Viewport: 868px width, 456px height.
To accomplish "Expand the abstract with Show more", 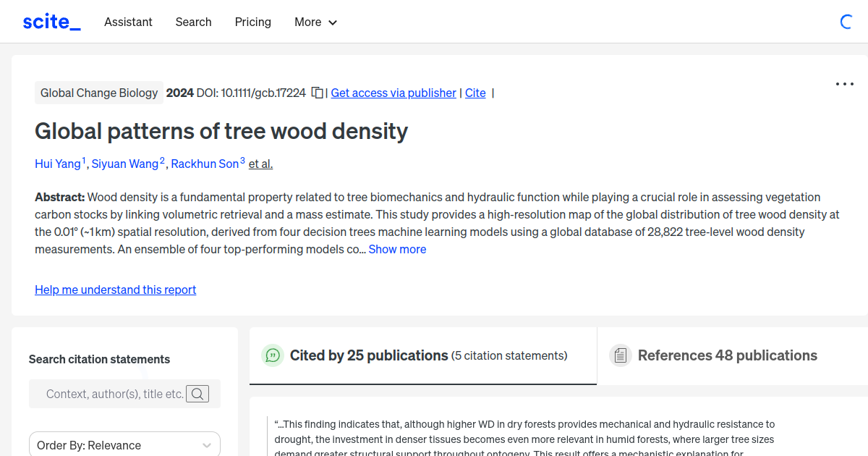I will click(397, 249).
